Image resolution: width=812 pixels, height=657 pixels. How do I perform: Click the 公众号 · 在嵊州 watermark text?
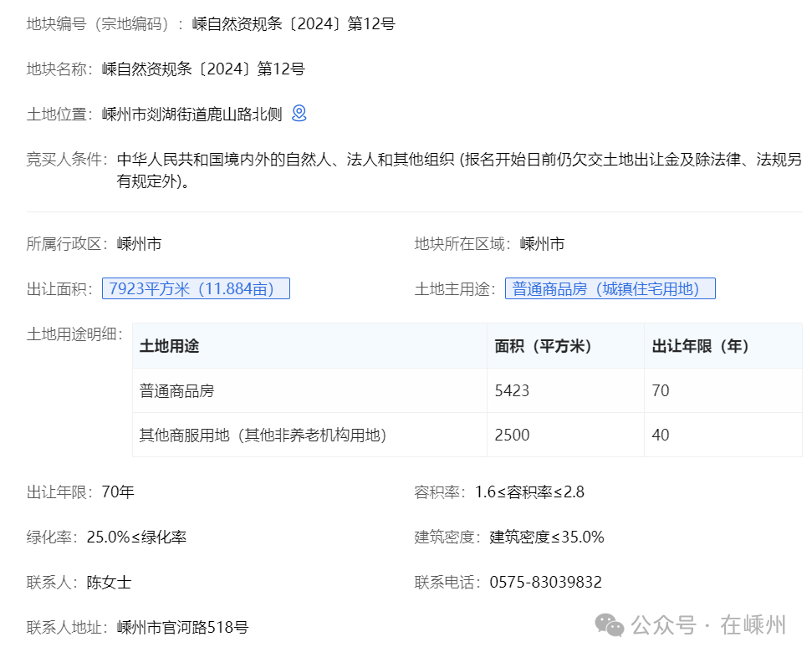[708, 625]
